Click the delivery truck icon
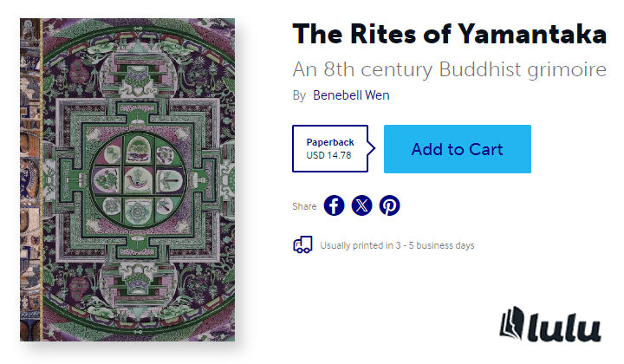The width and height of the screenshot is (624, 364). click(x=302, y=245)
